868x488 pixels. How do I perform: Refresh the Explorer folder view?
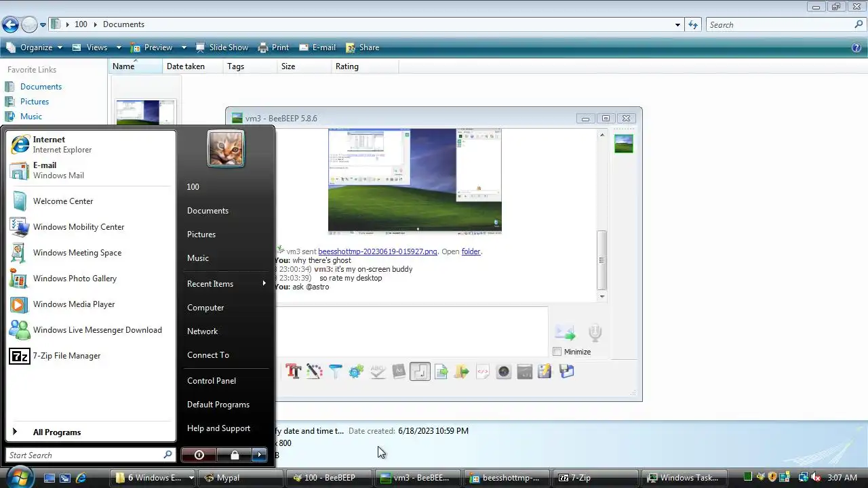pos(693,25)
